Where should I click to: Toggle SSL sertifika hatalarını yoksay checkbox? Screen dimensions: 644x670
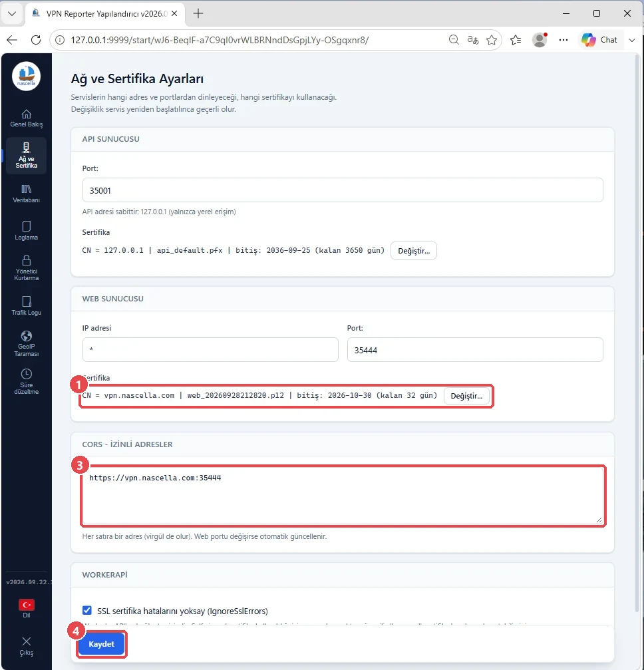[x=86, y=610]
